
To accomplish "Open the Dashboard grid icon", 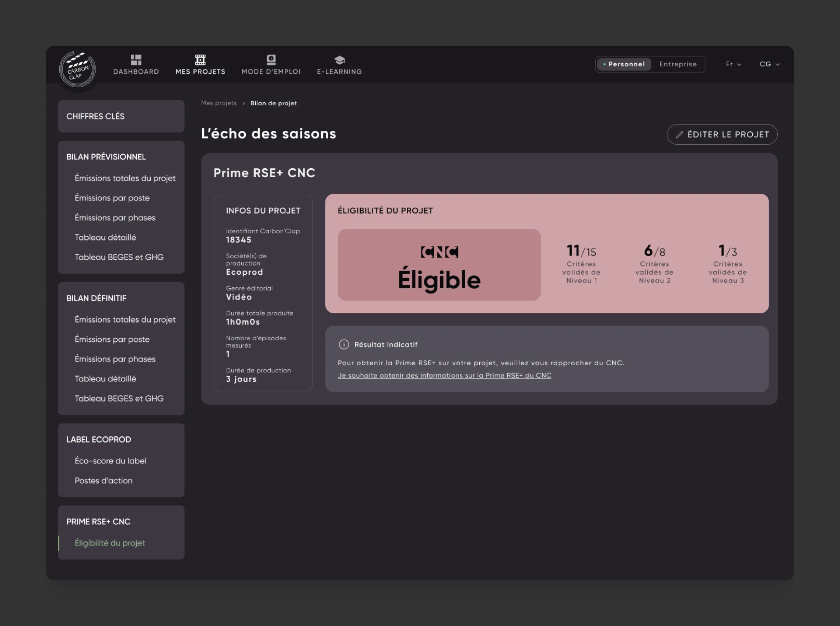I will [136, 60].
